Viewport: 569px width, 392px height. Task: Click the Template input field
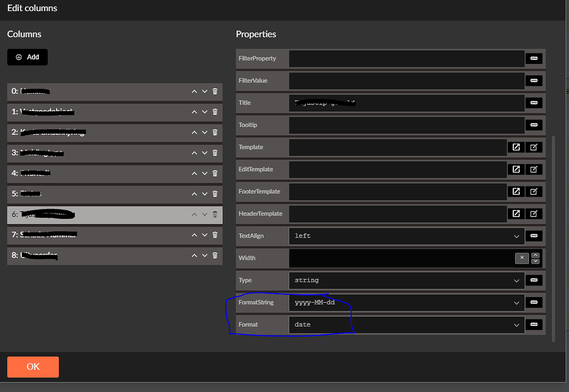point(398,147)
